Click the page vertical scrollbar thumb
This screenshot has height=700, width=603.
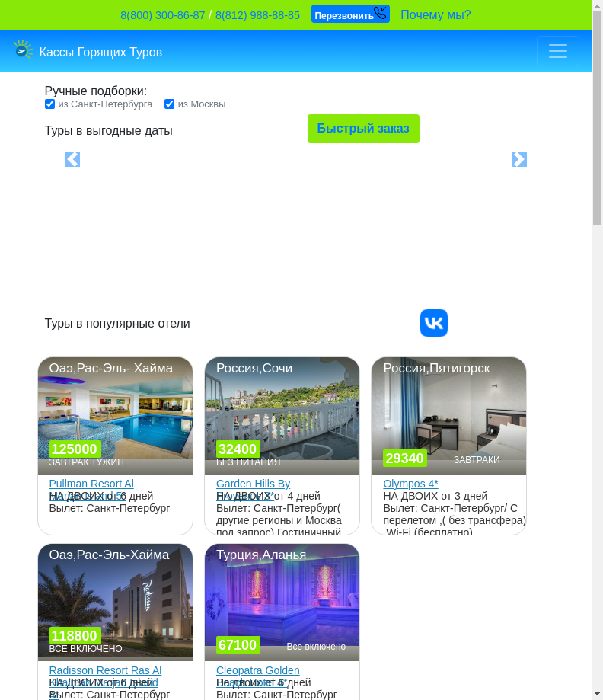click(x=597, y=118)
